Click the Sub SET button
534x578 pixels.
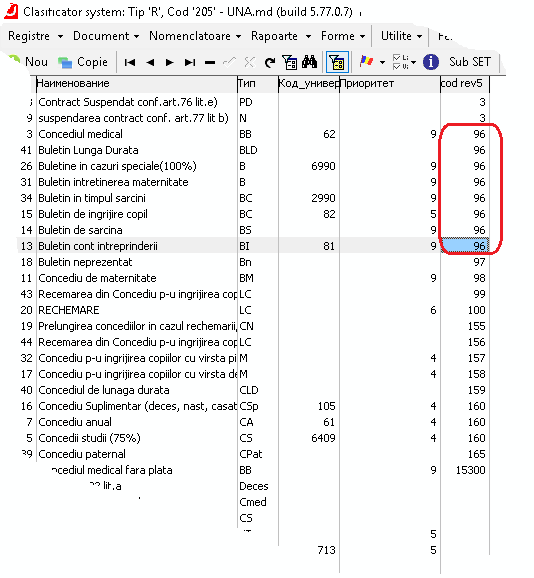pyautogui.click(x=470, y=62)
